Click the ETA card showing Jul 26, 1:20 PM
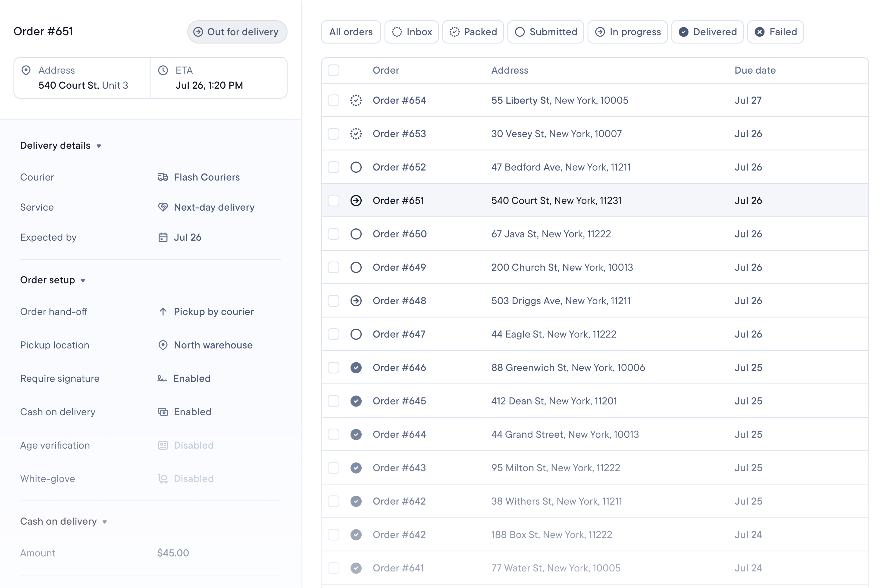Image resolution: width=889 pixels, height=588 pixels. click(x=219, y=78)
